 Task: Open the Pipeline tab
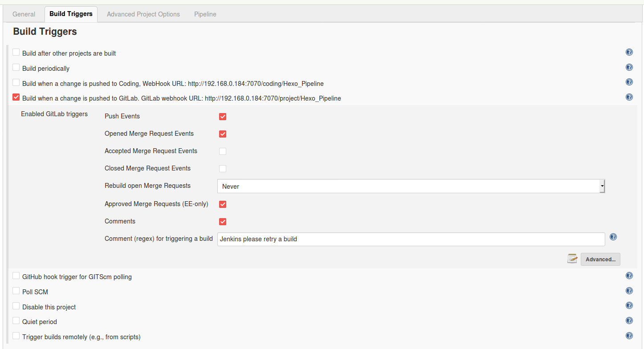pyautogui.click(x=205, y=14)
